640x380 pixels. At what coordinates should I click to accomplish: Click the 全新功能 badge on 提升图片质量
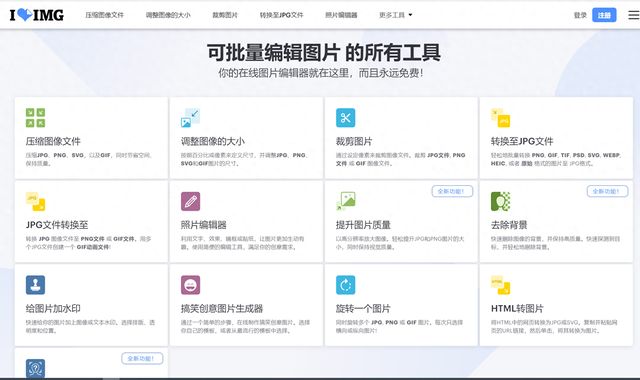point(452,191)
